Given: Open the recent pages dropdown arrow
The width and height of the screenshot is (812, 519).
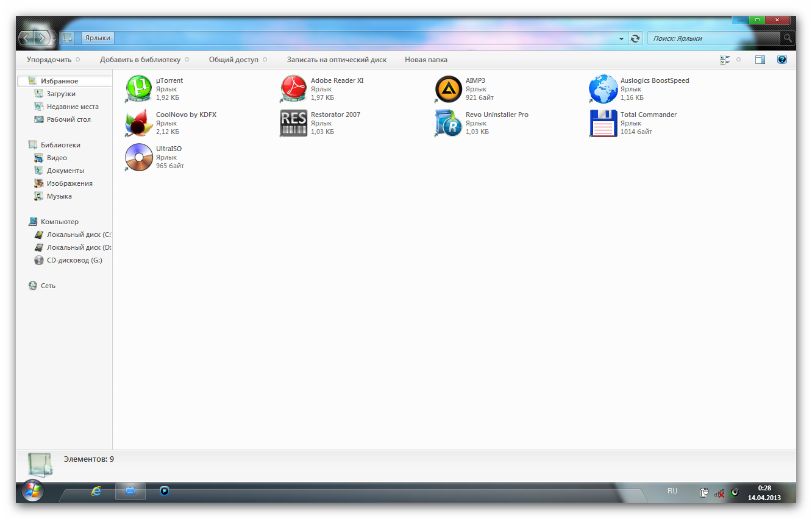Looking at the screenshot, I should coord(54,38).
